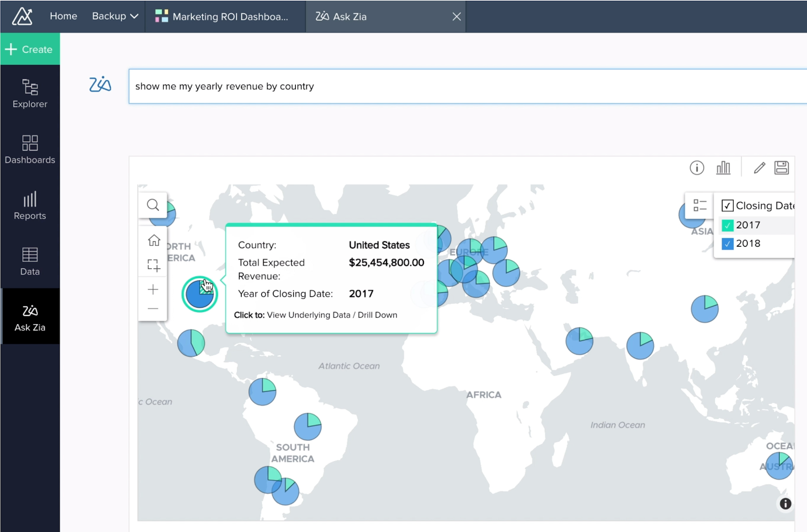The height and width of the screenshot is (532, 807).
Task: Click View Underlying Data / Drill Down text
Action: pos(332,315)
